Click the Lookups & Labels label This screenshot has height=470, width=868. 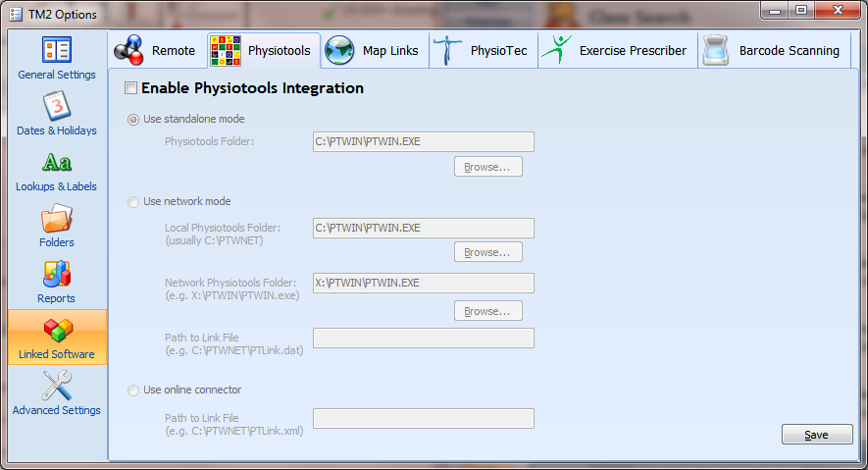coord(57,186)
